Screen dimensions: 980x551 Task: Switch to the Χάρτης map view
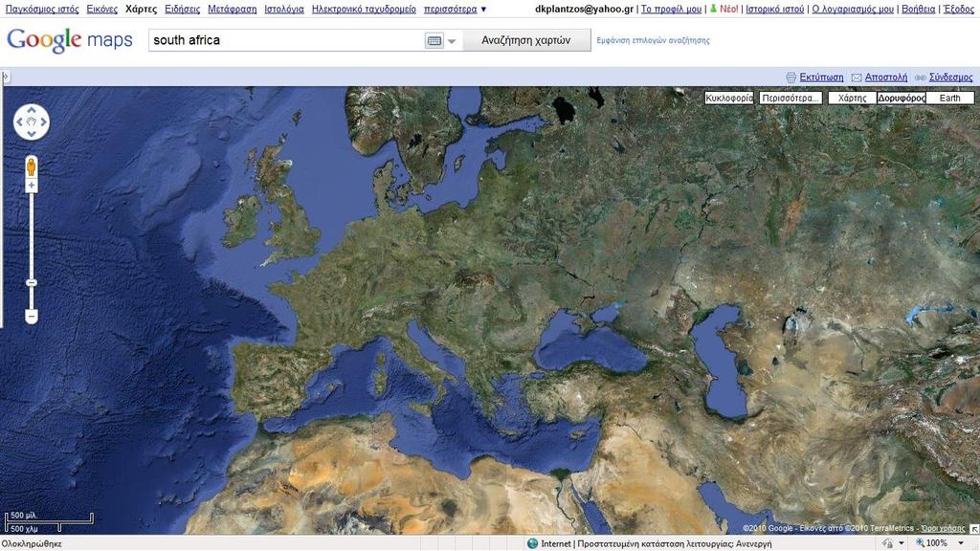tap(852, 99)
